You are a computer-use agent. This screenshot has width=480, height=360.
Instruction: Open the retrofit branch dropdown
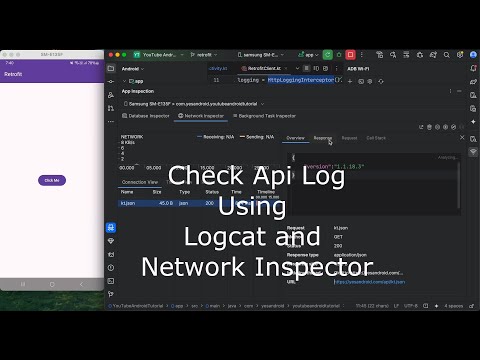[x=204, y=55]
